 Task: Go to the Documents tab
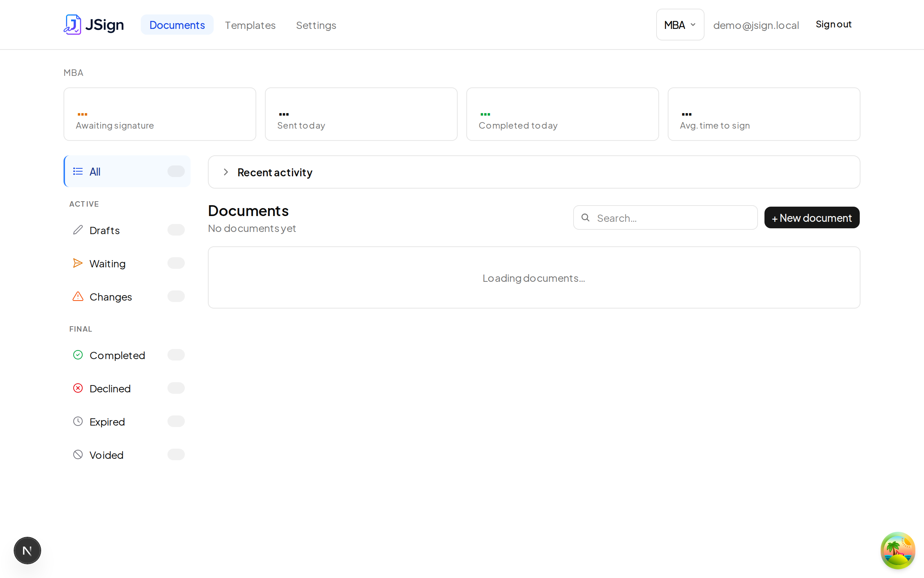point(177,25)
